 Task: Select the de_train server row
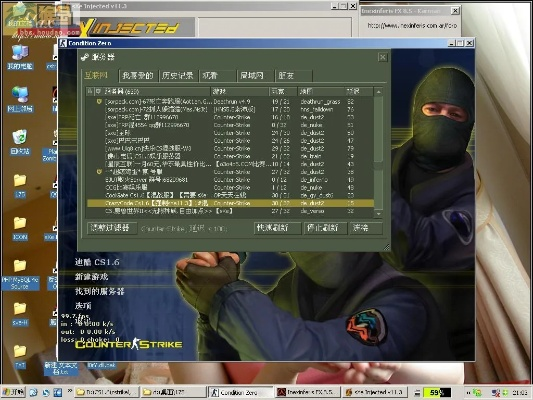[x=230, y=156]
